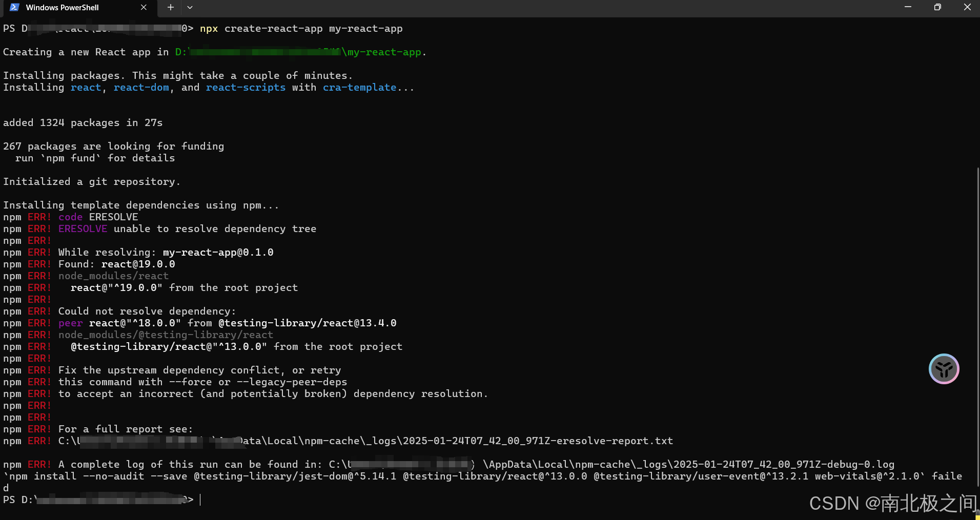Click the PowerShell icon on the tab
Image resolution: width=980 pixels, height=520 pixels.
[14, 8]
